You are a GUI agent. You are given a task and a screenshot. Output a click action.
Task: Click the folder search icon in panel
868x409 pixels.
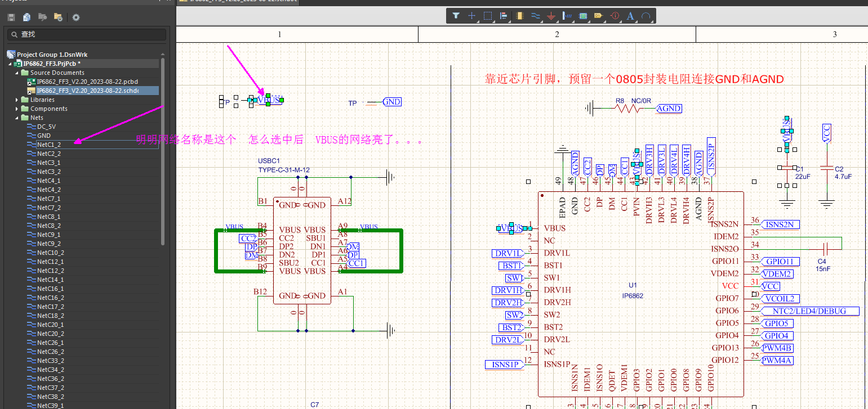[42, 17]
